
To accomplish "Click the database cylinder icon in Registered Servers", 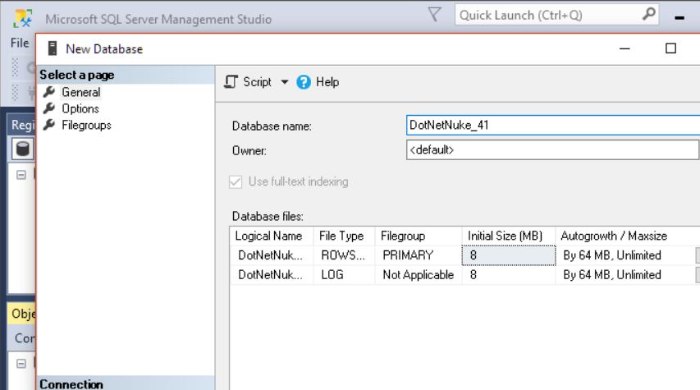I will click(23, 148).
